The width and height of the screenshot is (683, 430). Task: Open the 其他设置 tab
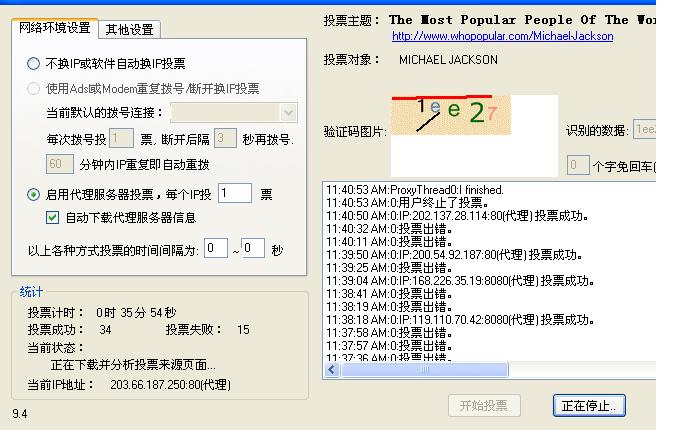(129, 30)
